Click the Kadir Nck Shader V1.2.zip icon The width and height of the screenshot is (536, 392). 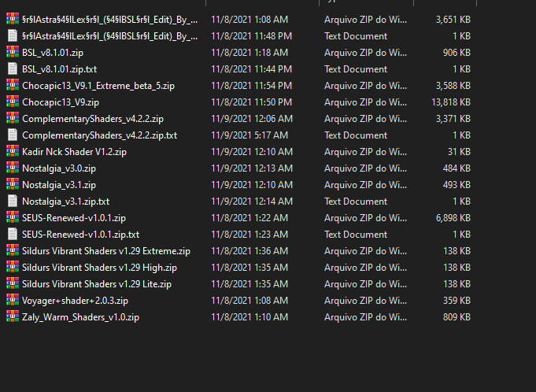click(x=13, y=151)
